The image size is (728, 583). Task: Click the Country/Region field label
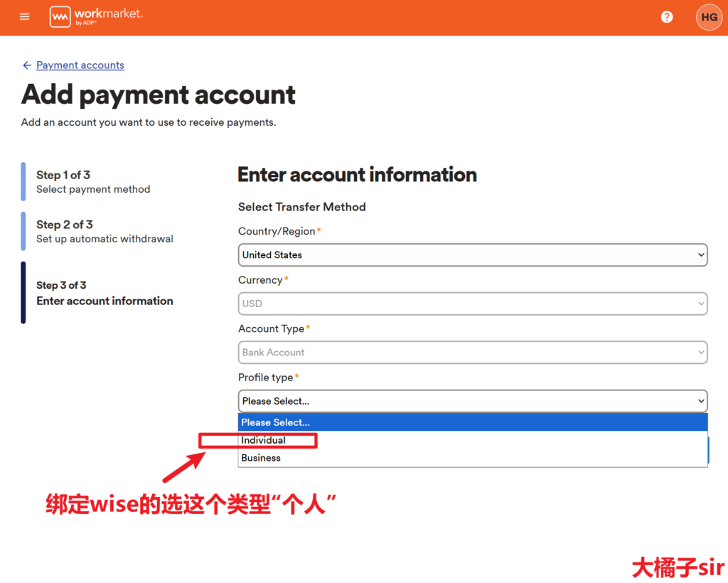pyautogui.click(x=277, y=231)
